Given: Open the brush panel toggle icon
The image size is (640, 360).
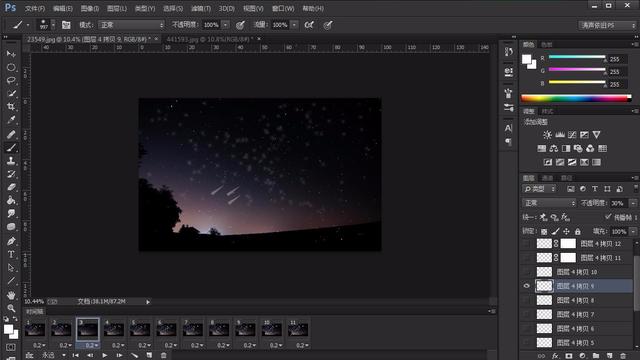Looking at the screenshot, I should (66, 25).
